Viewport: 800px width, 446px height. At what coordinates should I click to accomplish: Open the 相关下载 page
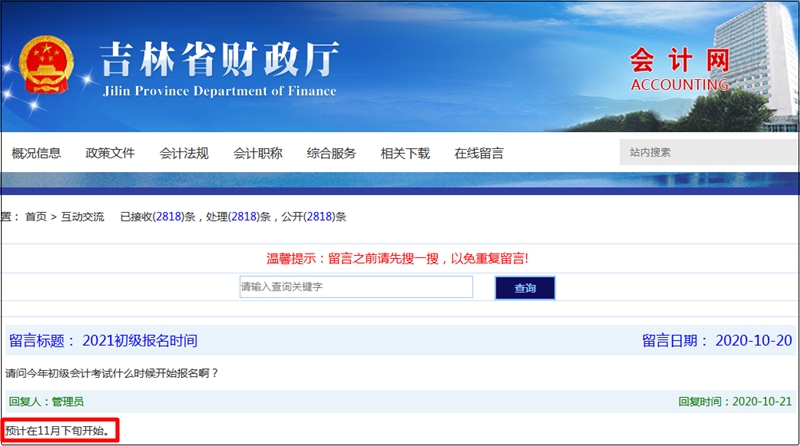[405, 153]
